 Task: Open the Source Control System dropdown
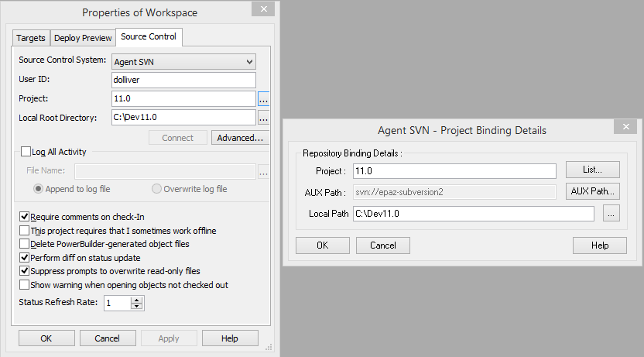(183, 62)
